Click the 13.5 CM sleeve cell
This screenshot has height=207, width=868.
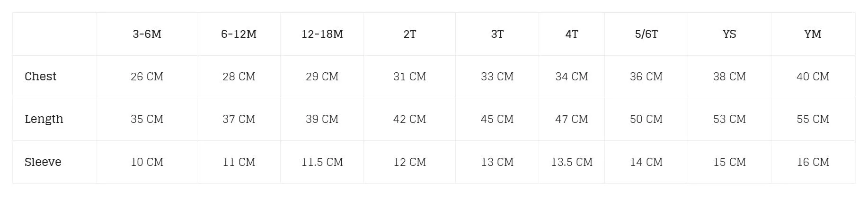click(572, 162)
